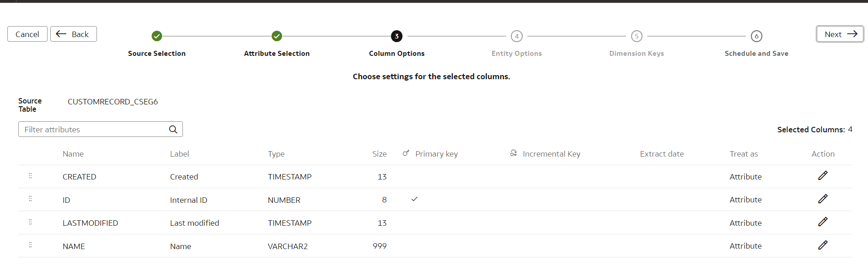Toggle the primary key checkmark for ID
The height and width of the screenshot is (272, 868).
tap(414, 199)
